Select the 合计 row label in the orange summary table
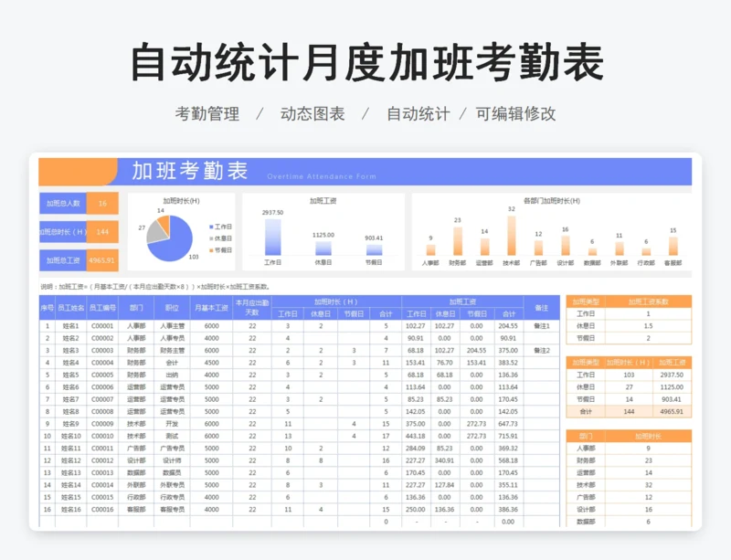This screenshot has width=731, height=560. point(586,411)
